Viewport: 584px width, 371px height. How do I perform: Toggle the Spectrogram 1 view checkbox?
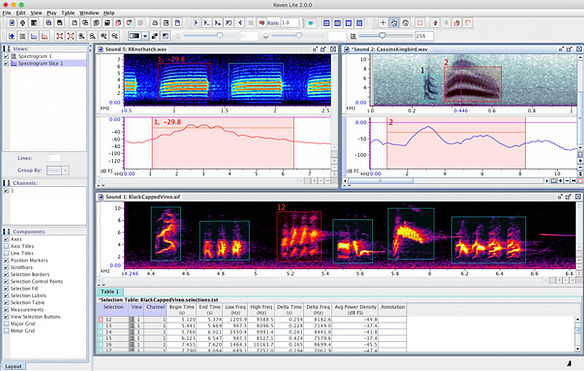click(x=6, y=56)
